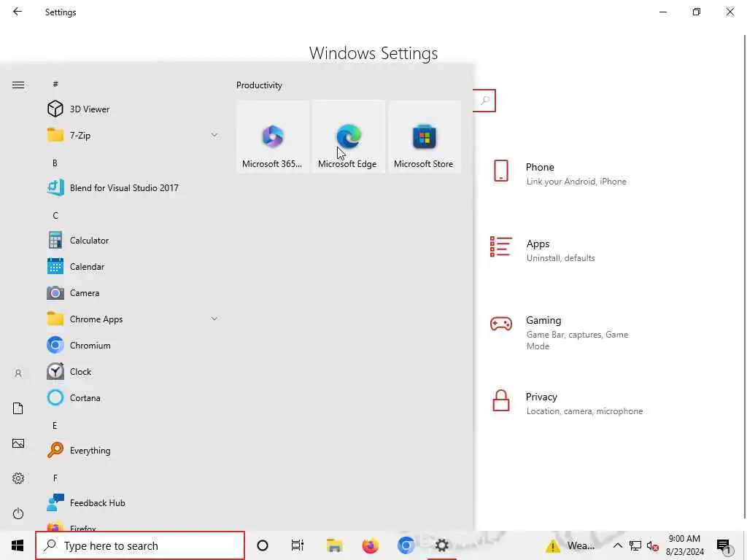
Task: Open the notification center icon
Action: coord(724,546)
